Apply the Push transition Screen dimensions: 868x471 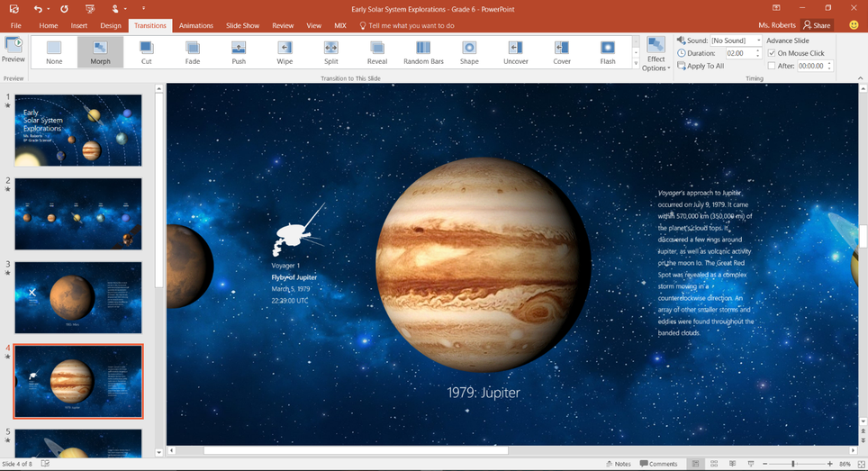coord(239,52)
